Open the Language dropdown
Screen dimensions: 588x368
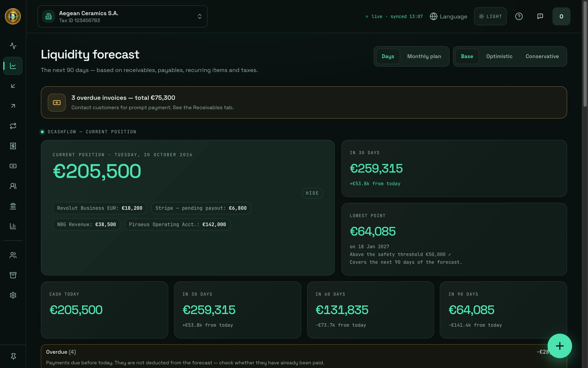tap(449, 16)
